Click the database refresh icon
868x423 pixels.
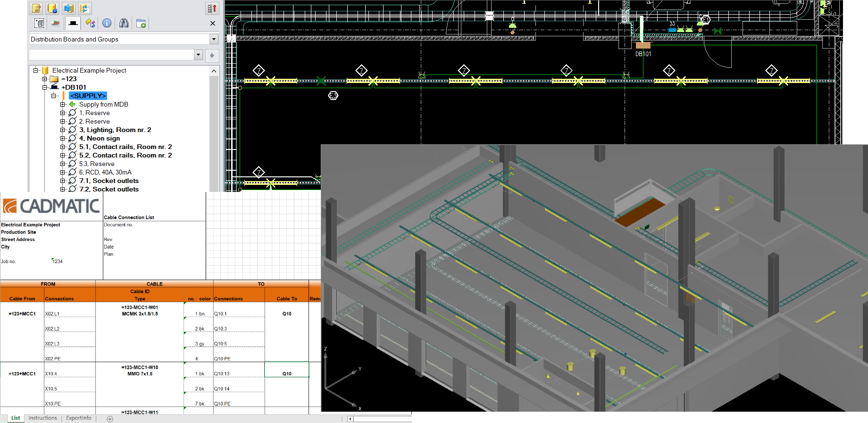(84, 8)
